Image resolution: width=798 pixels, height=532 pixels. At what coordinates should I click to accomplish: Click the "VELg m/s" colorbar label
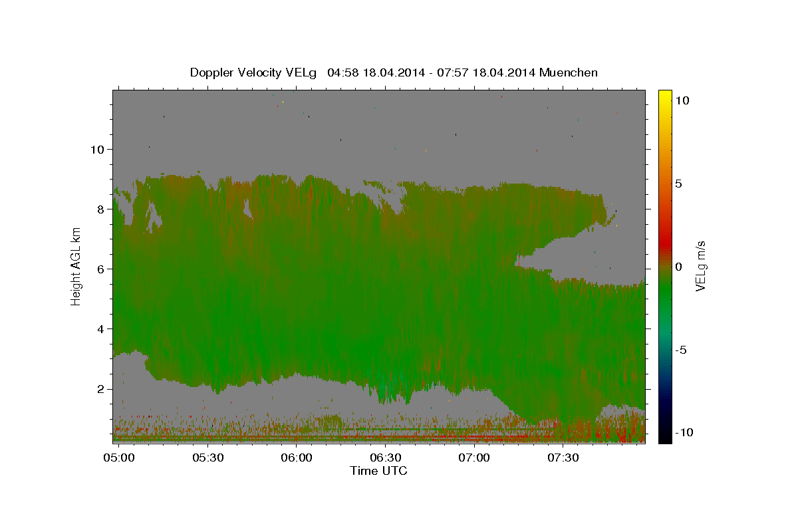[701, 267]
